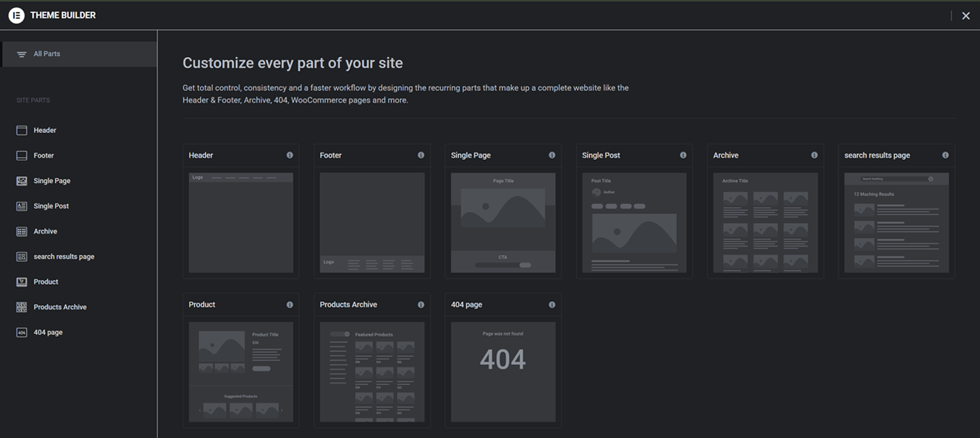Select All Parts in sidebar
Screen dimensions: 980x438
pyautogui.click(x=79, y=54)
